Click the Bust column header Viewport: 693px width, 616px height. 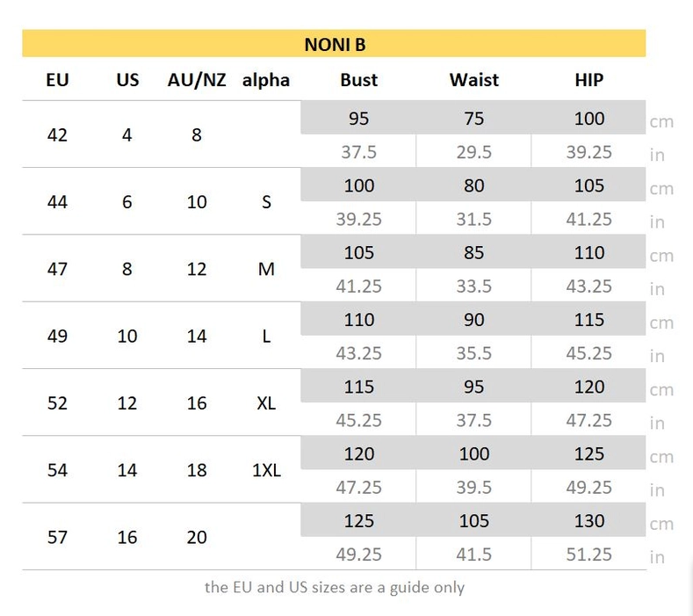point(358,80)
